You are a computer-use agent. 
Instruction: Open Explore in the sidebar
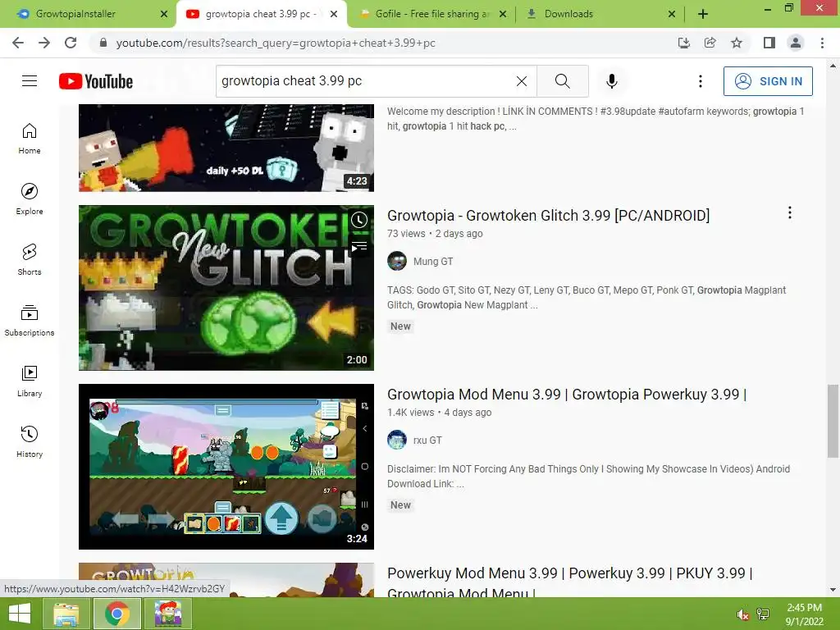coord(30,199)
